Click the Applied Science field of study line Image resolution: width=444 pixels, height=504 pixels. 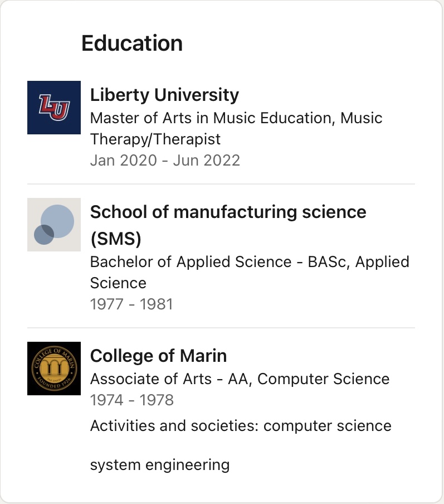coord(118,283)
